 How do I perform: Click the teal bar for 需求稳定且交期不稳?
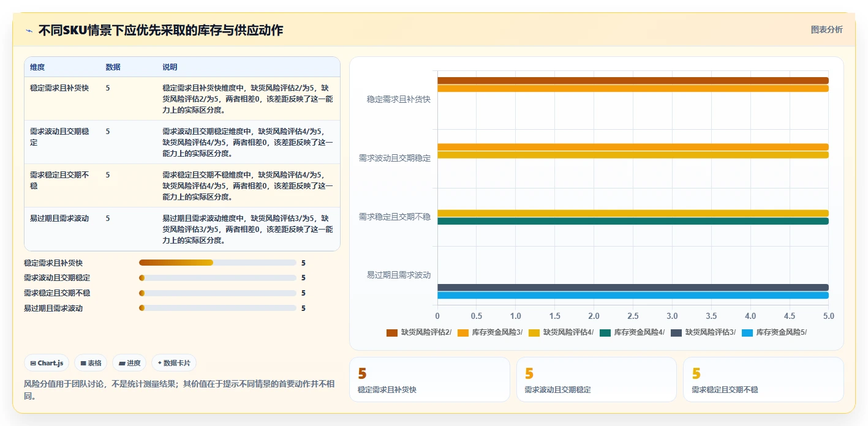coord(633,221)
